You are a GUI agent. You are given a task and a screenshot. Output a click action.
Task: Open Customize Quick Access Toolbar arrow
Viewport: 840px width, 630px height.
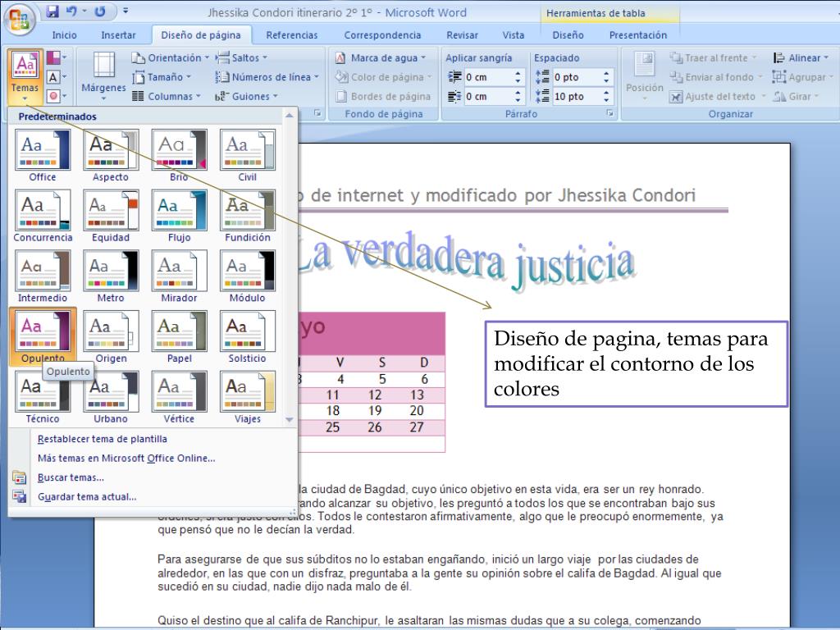(x=126, y=11)
